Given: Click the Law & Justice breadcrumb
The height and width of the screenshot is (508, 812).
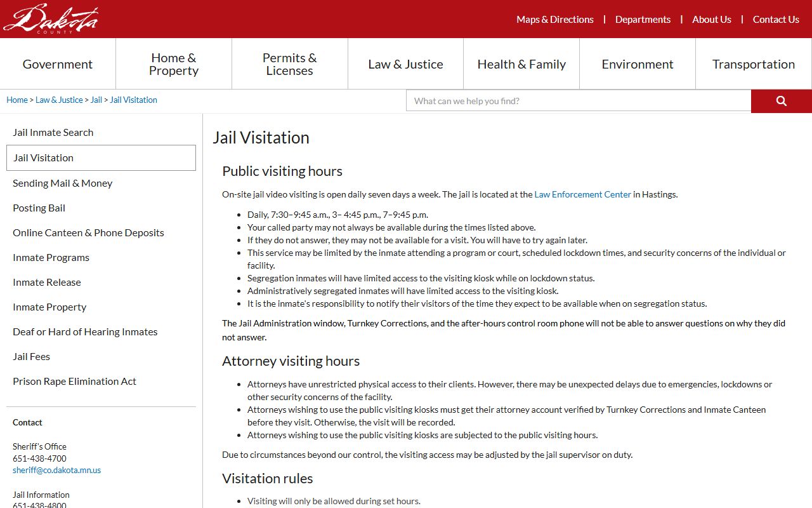Looking at the screenshot, I should click(x=59, y=100).
